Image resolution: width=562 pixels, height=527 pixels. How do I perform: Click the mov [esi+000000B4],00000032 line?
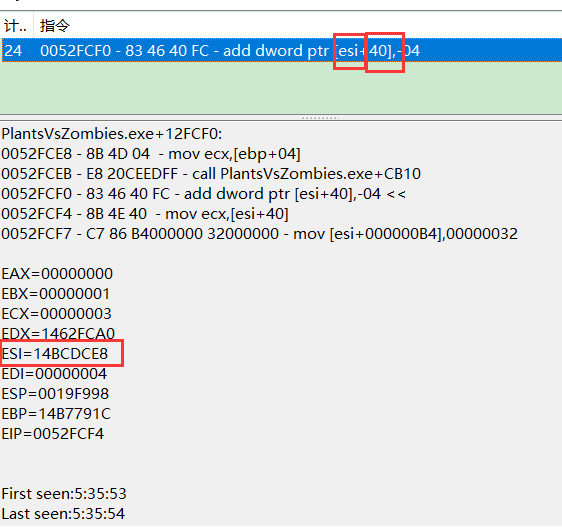259,234
